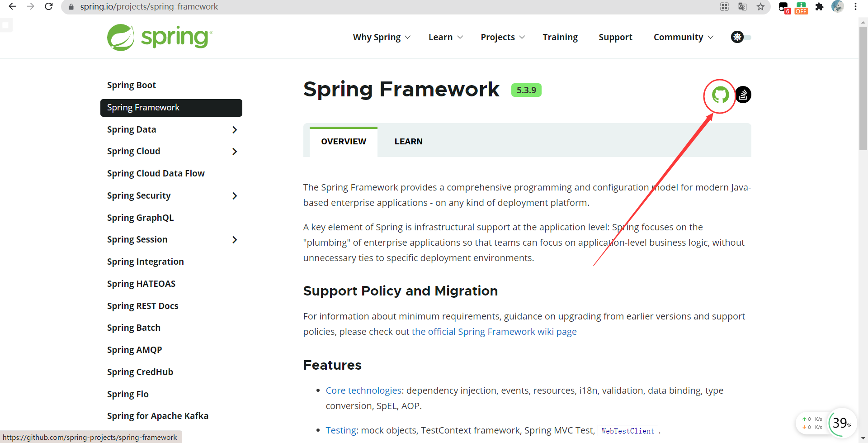The height and width of the screenshot is (443, 868).
Task: Open Spring GraphQL in the sidebar
Action: [140, 218]
